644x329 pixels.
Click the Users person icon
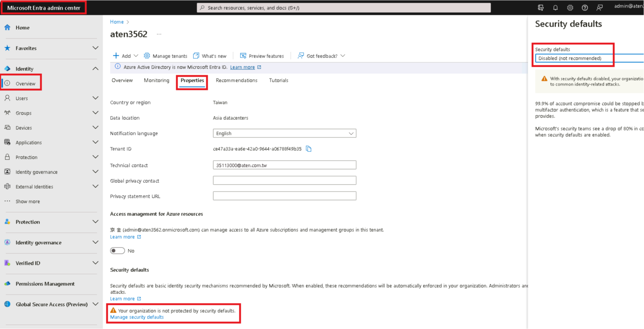click(7, 98)
